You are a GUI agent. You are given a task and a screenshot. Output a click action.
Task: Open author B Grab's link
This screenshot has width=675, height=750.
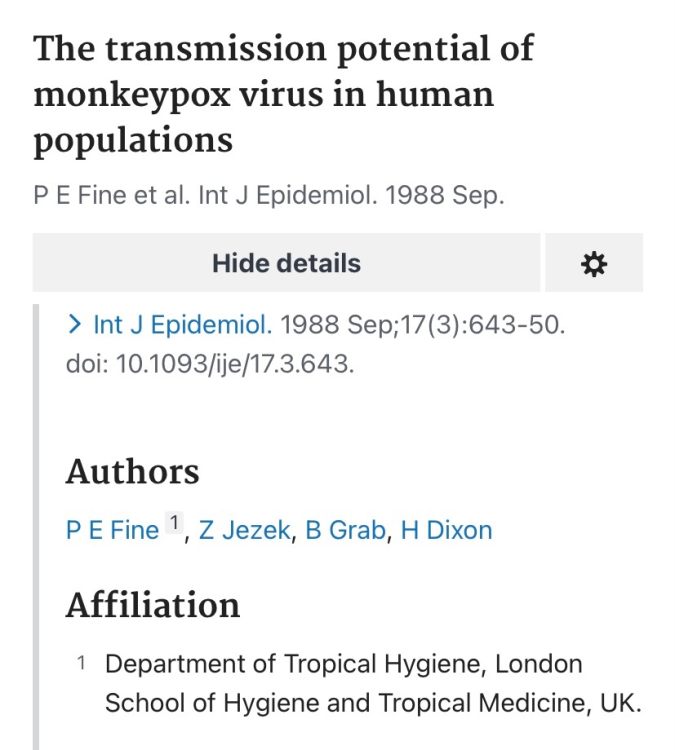[345, 530]
